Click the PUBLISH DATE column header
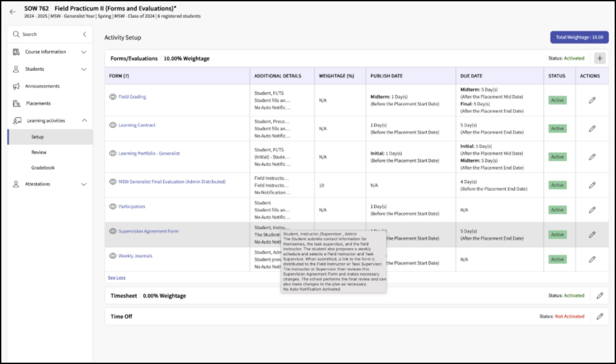This screenshot has height=364, width=616. tap(386, 76)
